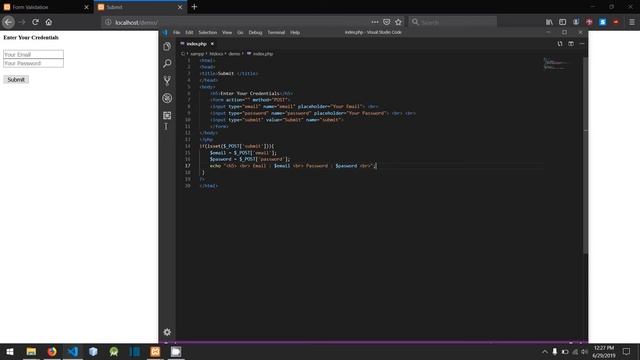Click the xampp breadcrumb segment
This screenshot has height=360, width=640.
[x=197, y=53]
